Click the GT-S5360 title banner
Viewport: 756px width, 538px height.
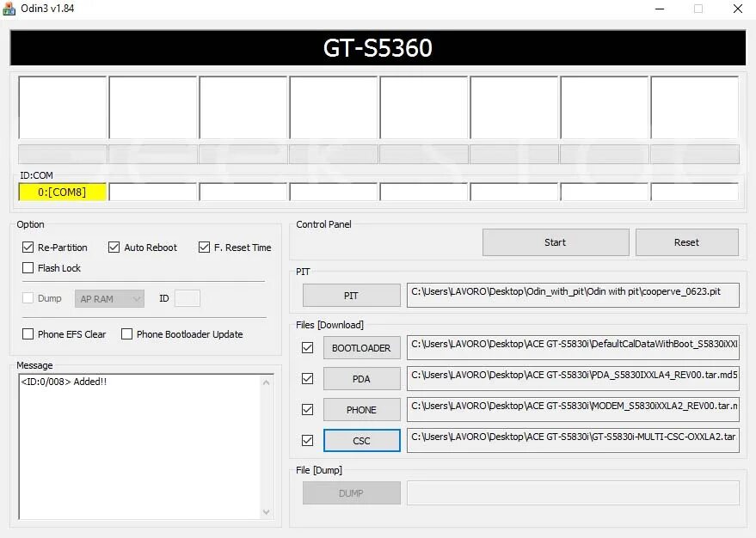(378, 47)
